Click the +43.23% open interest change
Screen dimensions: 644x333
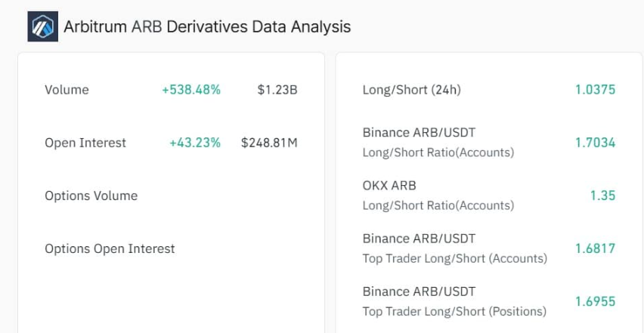click(x=195, y=143)
